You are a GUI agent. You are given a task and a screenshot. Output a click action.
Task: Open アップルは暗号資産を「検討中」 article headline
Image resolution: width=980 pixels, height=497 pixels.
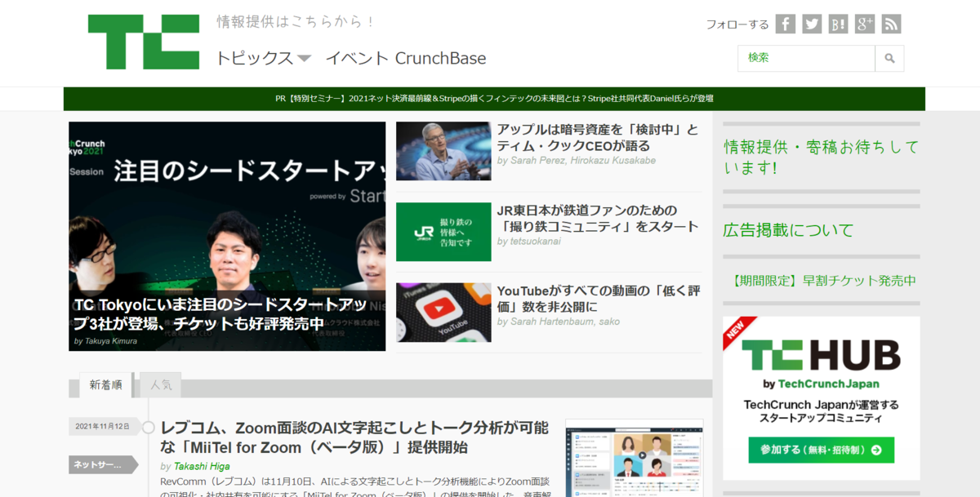(598, 138)
